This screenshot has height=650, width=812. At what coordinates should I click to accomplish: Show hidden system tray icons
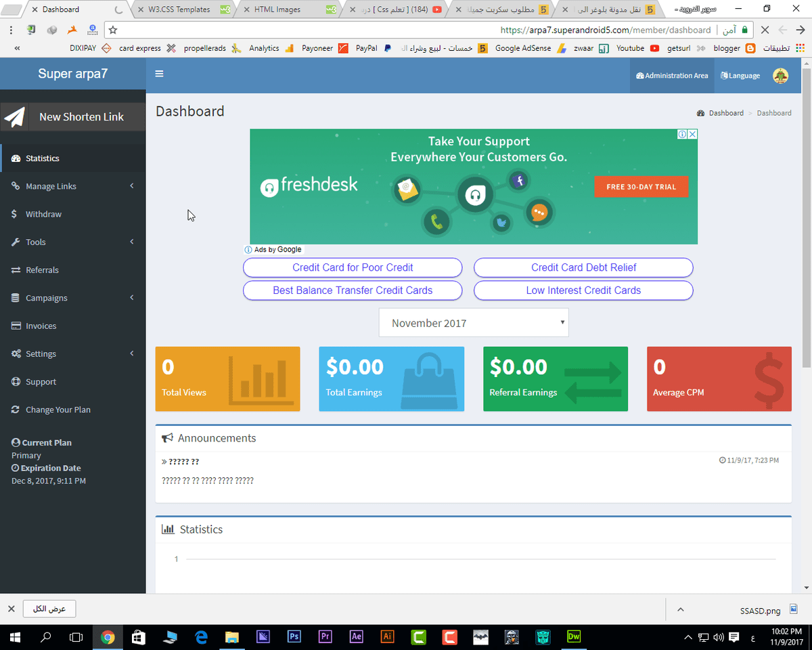(688, 637)
